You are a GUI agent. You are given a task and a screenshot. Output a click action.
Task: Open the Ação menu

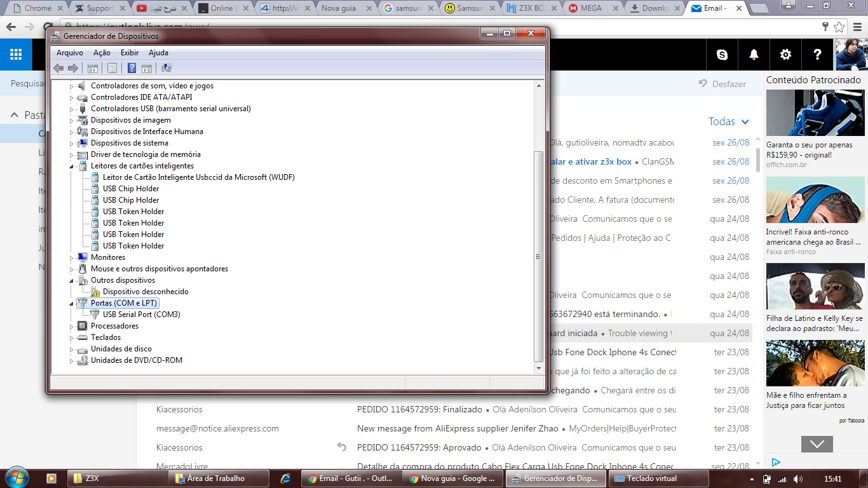[x=102, y=53]
